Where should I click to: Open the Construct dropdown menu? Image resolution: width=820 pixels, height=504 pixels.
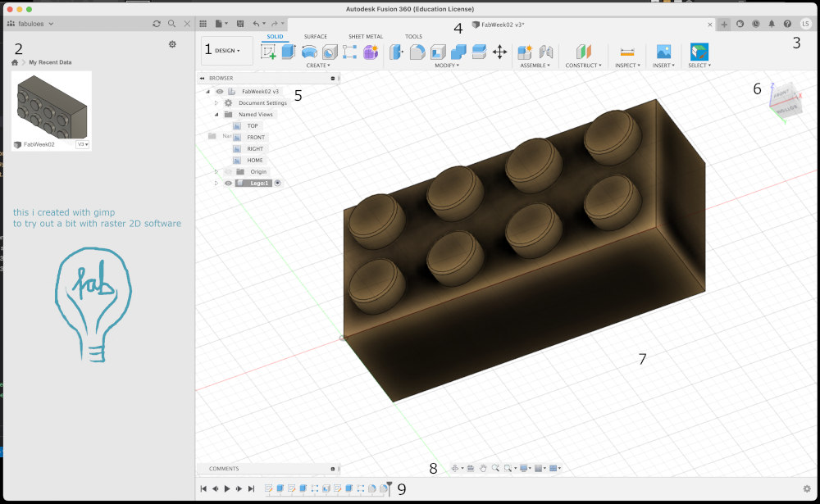(583, 66)
